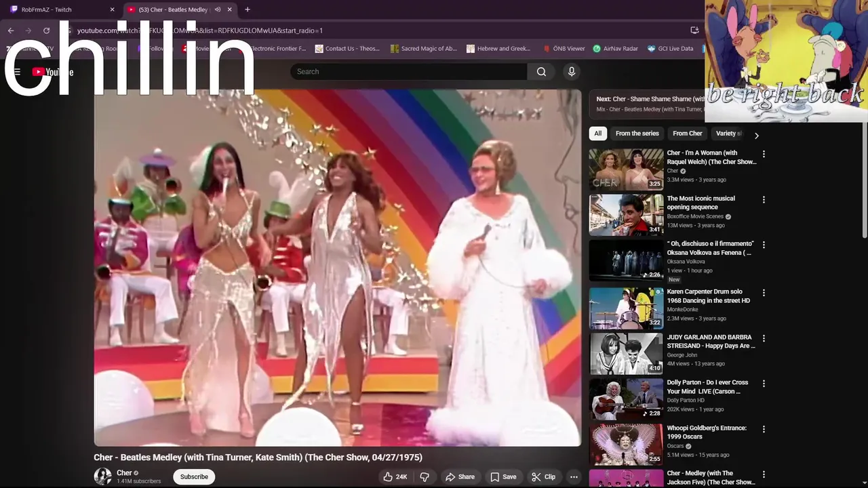Screen dimensions: 868x488
Task: Mute the Cher Beatles Medley tab speaker icon
Action: [218, 9]
